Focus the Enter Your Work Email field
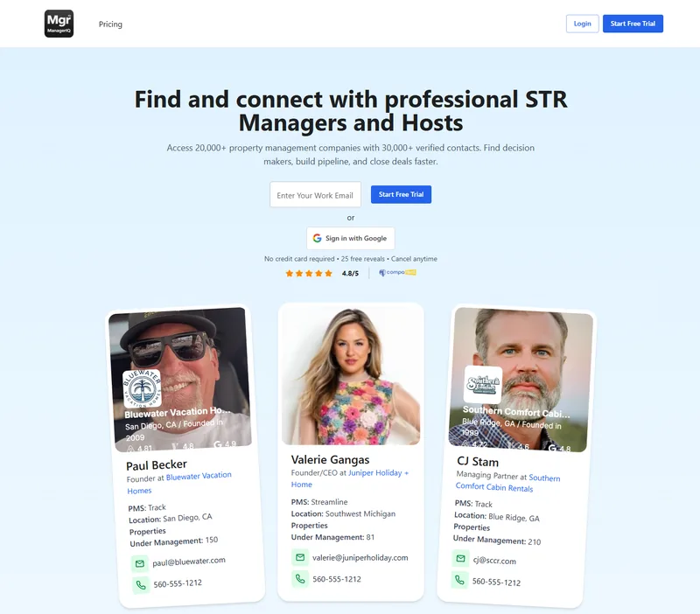 315,194
